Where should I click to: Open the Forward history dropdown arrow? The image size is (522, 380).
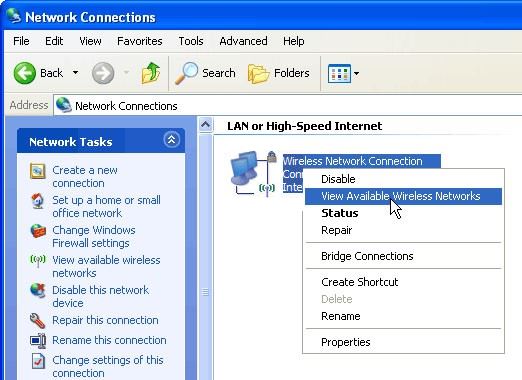(x=126, y=72)
